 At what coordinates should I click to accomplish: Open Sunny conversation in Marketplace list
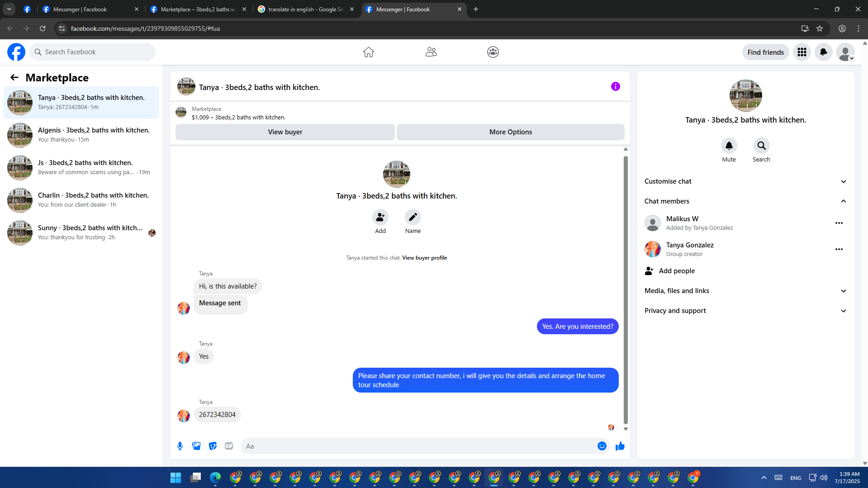[81, 233]
